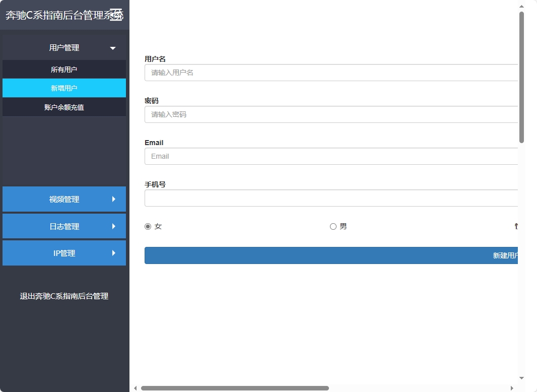Collapse the 用户管理 section chevron
537x392 pixels.
tap(113, 47)
